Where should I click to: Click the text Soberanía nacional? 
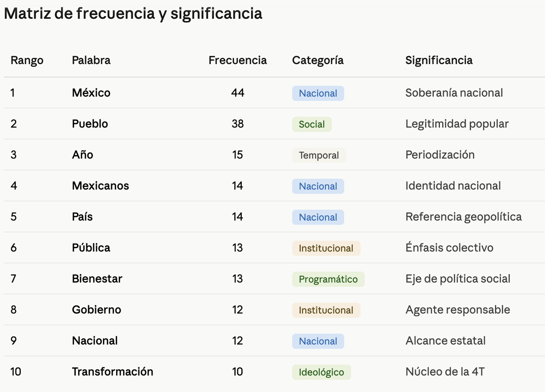point(454,93)
